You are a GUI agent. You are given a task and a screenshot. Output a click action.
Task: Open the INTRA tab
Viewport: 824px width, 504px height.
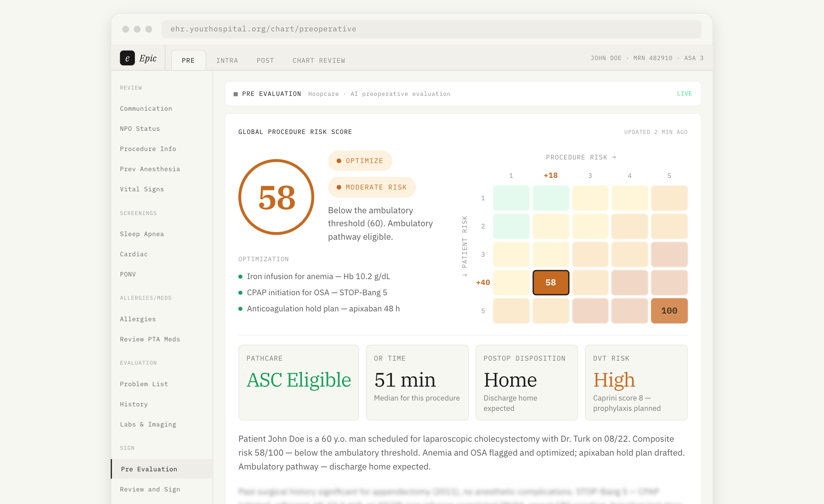227,60
